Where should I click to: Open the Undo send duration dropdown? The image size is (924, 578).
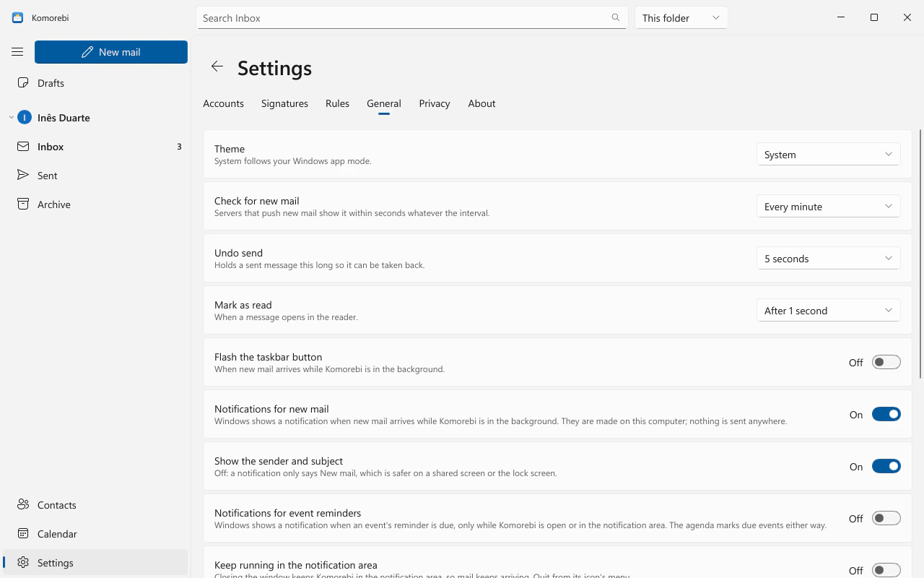click(x=828, y=259)
